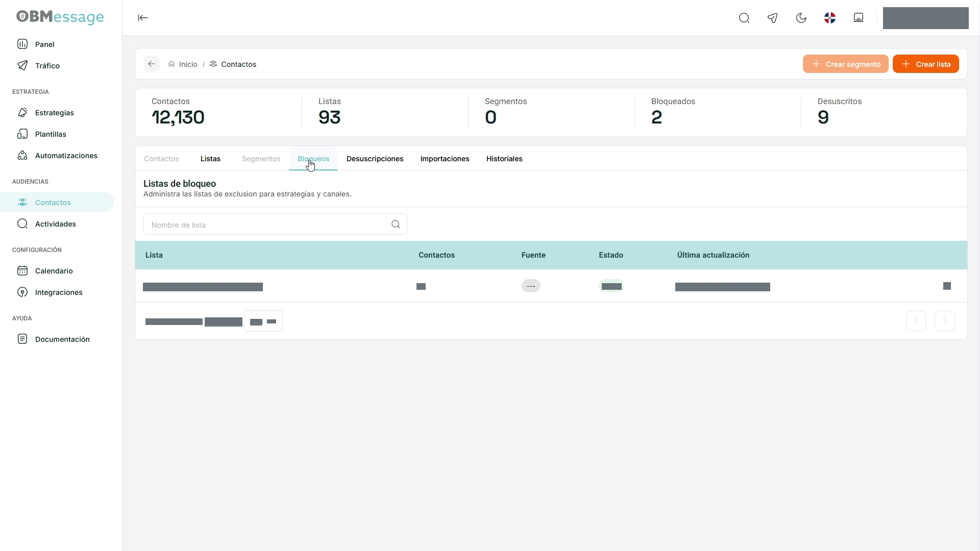Open the language flag selector
980x551 pixels.
point(830,18)
